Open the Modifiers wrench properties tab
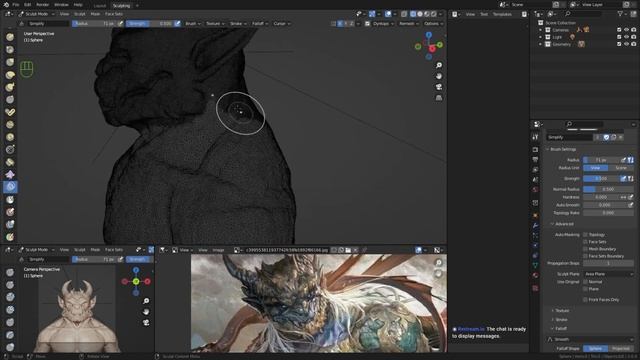Viewport: 640px width, 360px height. click(535, 226)
